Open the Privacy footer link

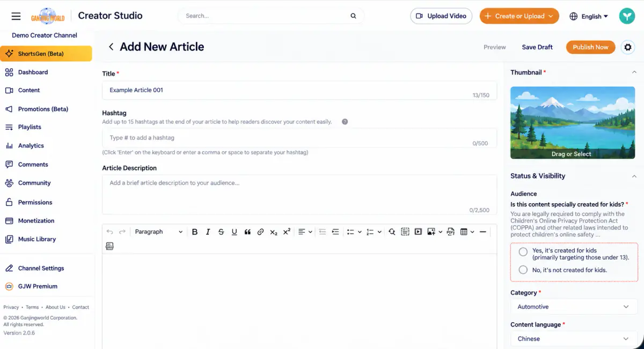pos(11,307)
